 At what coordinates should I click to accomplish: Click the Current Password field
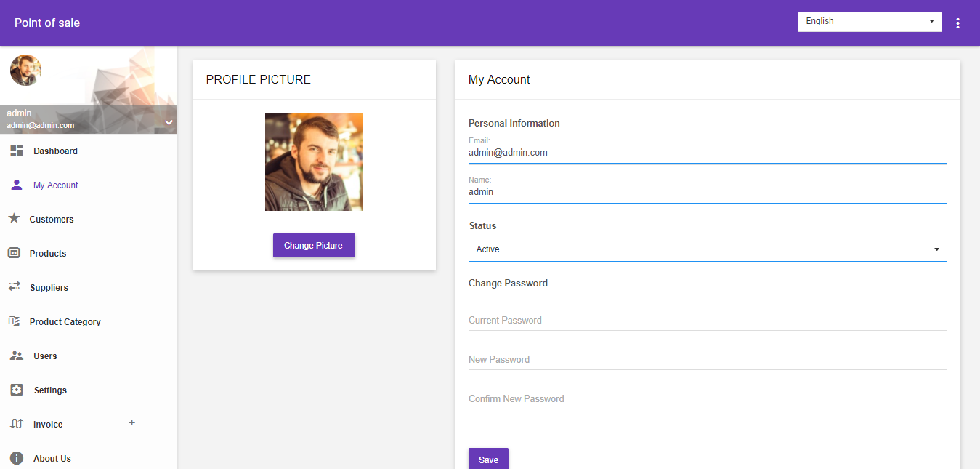(x=707, y=321)
